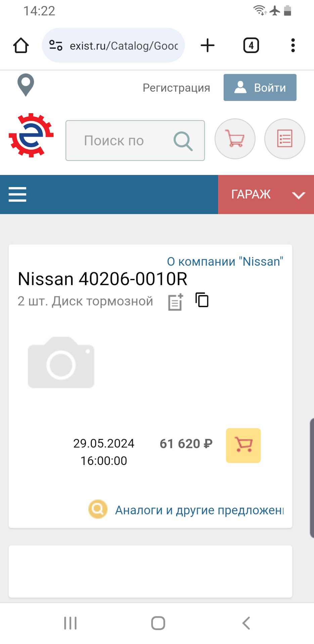Open the hamburger navigation menu
The image size is (314, 644).
click(x=17, y=194)
